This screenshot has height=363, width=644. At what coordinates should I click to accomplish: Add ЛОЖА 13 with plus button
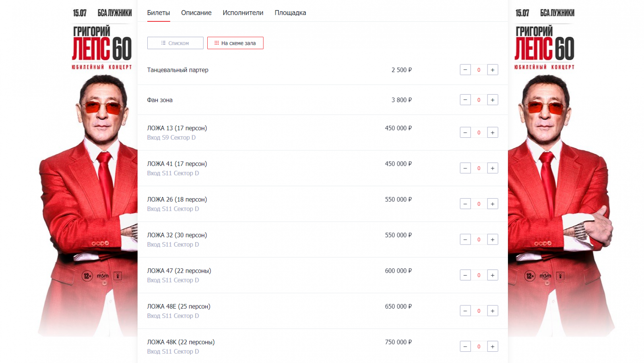[x=493, y=133]
